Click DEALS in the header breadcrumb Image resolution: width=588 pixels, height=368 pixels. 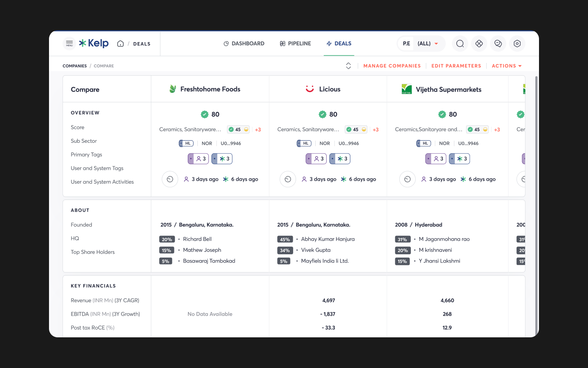[142, 44]
